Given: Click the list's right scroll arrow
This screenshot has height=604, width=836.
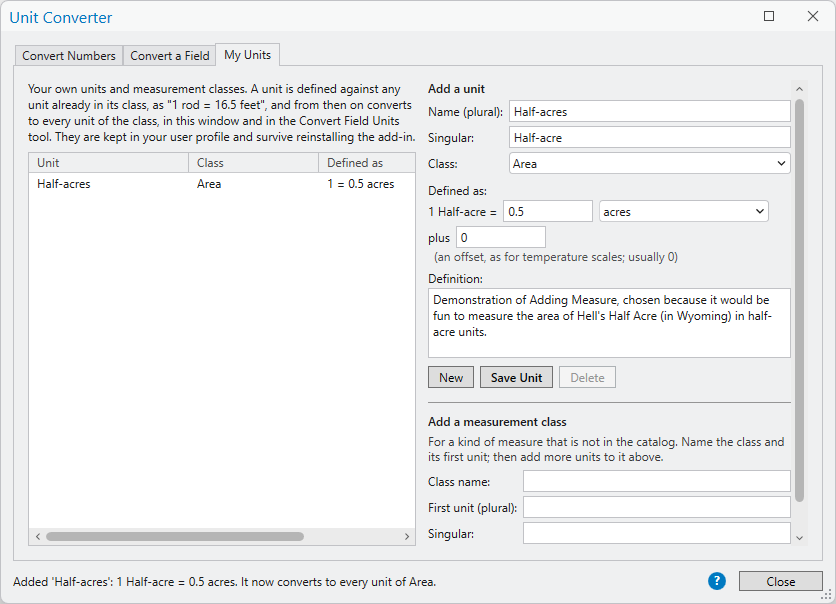Looking at the screenshot, I should [x=407, y=536].
